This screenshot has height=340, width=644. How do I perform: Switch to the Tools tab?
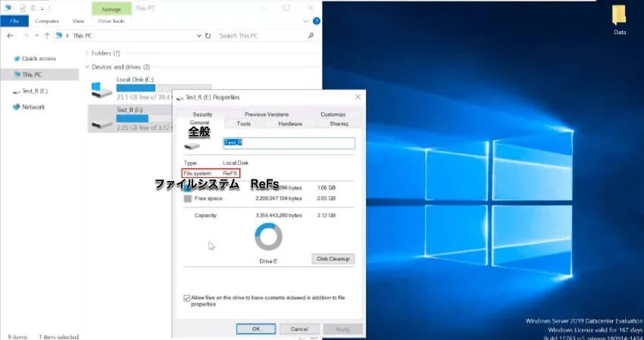tap(243, 123)
